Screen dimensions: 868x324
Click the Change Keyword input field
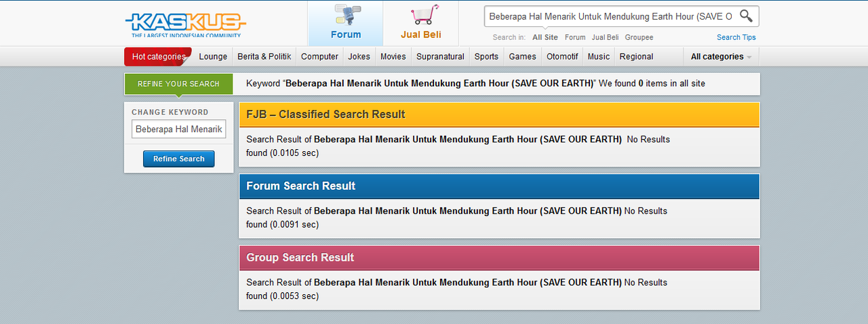pos(178,129)
